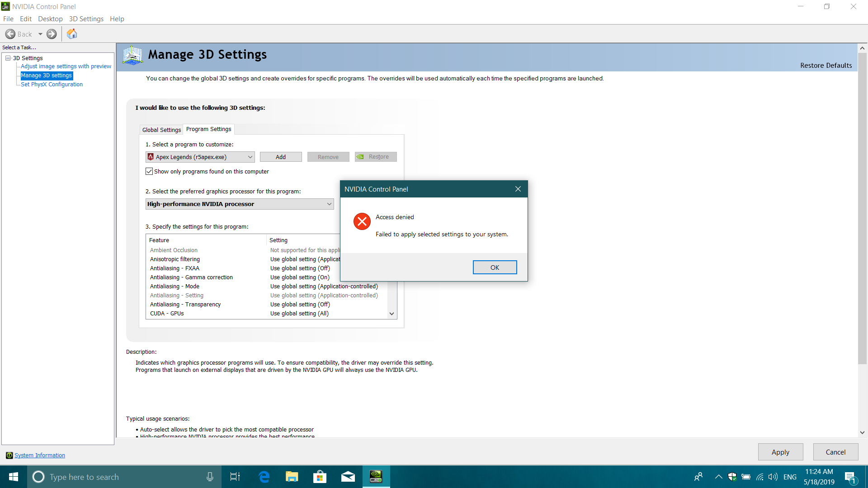Open Adjust image settings with preview
The image size is (868, 488).
[66, 66]
